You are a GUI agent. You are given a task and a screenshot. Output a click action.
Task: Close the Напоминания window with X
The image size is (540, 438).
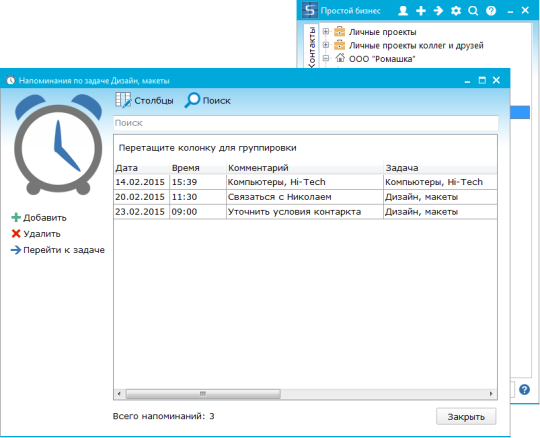(496, 80)
